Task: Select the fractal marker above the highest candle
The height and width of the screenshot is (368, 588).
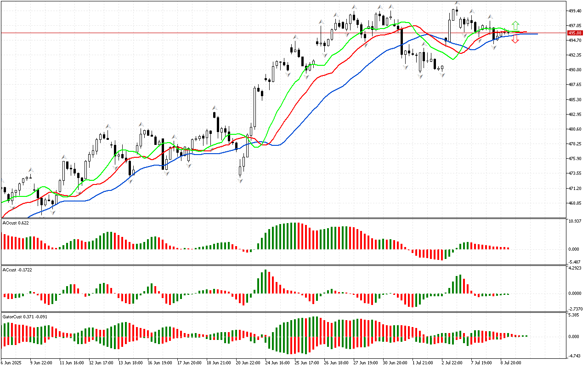Action: click(x=458, y=4)
